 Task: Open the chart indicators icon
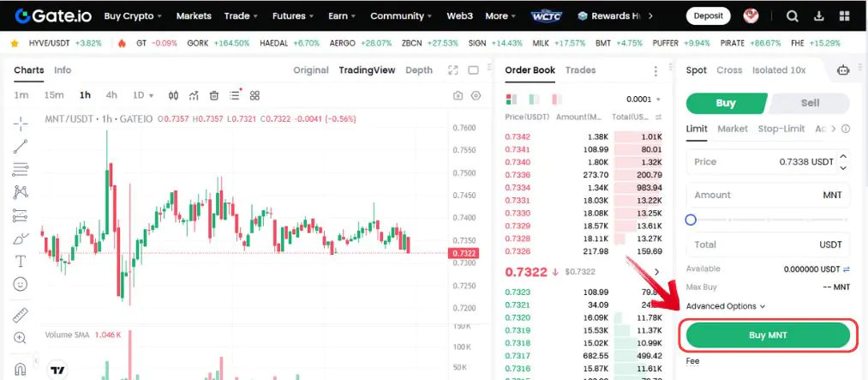pyautogui.click(x=194, y=95)
